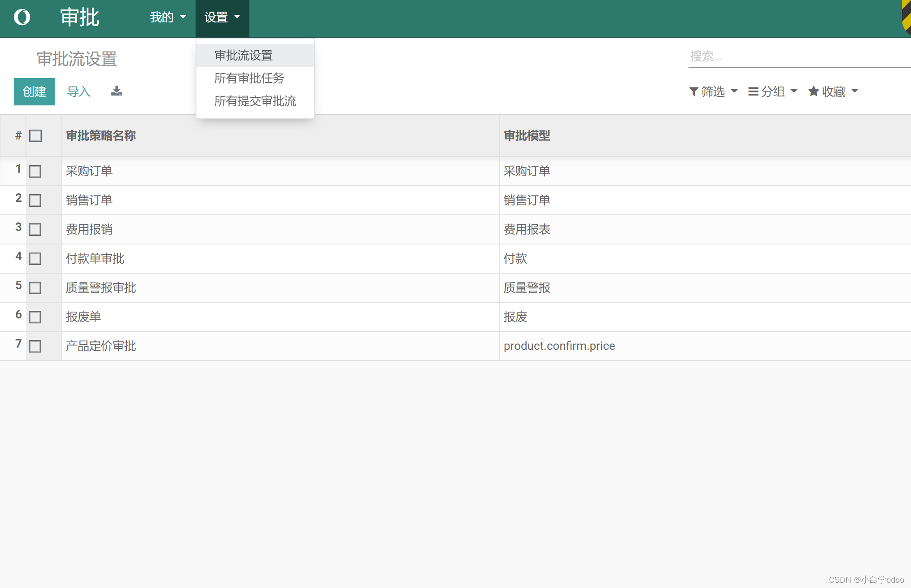Image resolution: width=911 pixels, height=588 pixels.
Task: Click the filter funnel icon
Action: pos(693,91)
